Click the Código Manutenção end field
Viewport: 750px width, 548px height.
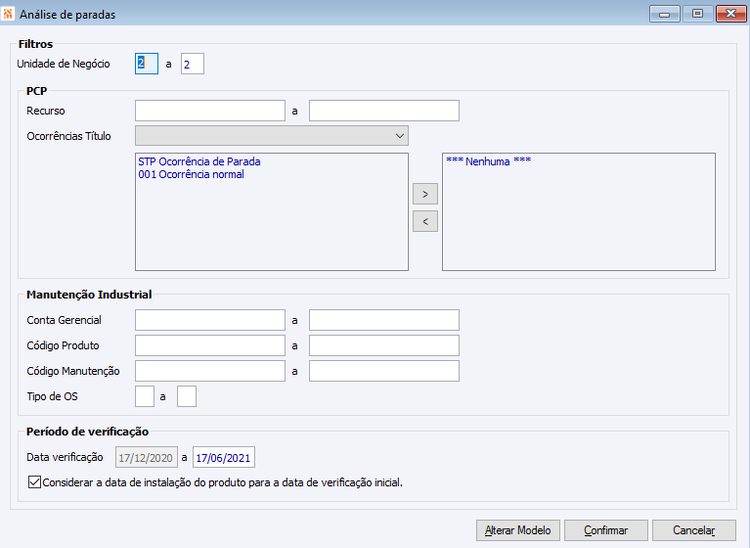[x=384, y=371]
